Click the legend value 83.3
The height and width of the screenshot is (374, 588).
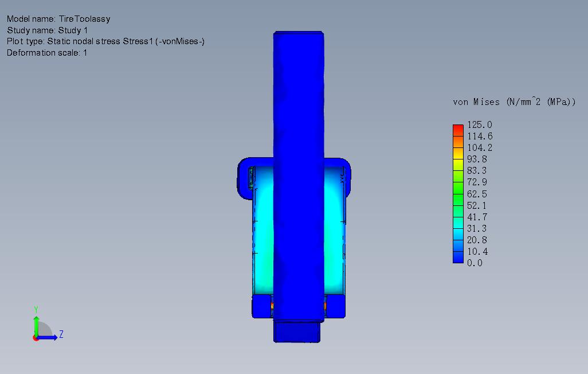(x=477, y=170)
